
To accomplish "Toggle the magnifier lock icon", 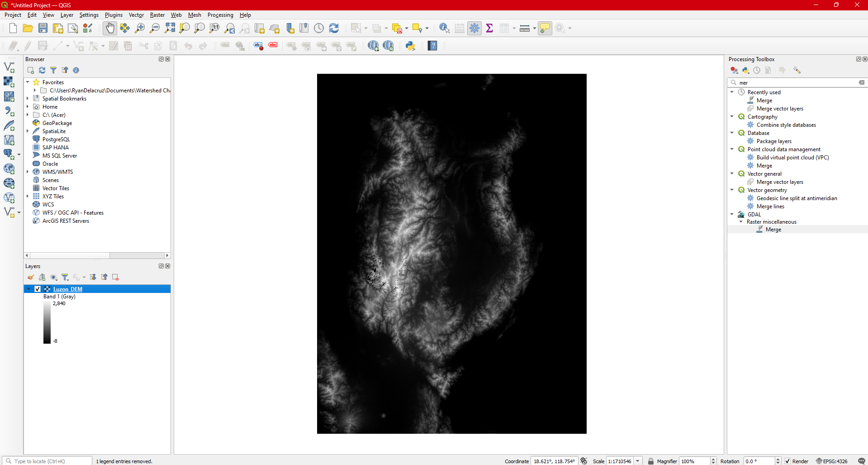I will (x=650, y=461).
